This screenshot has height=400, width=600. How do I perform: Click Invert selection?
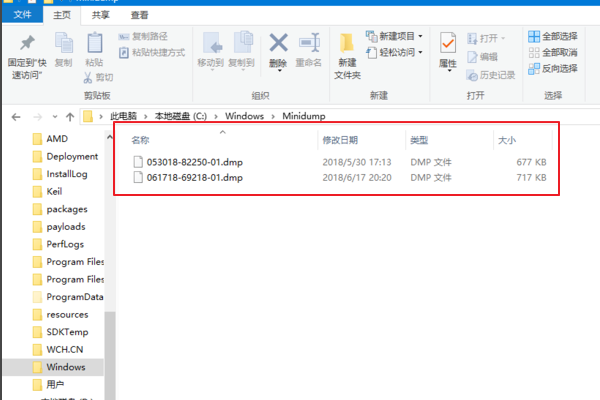coord(553,69)
